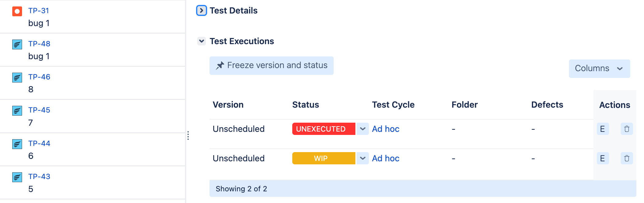The image size is (644, 203).
Task: Open the WIP status dropdown arrow
Action: [362, 158]
